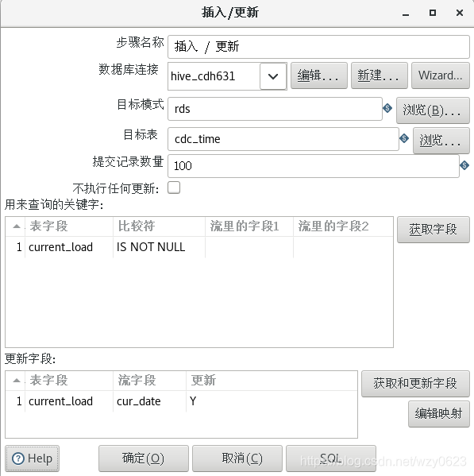474x476 pixels.
Task: Click the 获取和更新字段 button
Action: (415, 383)
